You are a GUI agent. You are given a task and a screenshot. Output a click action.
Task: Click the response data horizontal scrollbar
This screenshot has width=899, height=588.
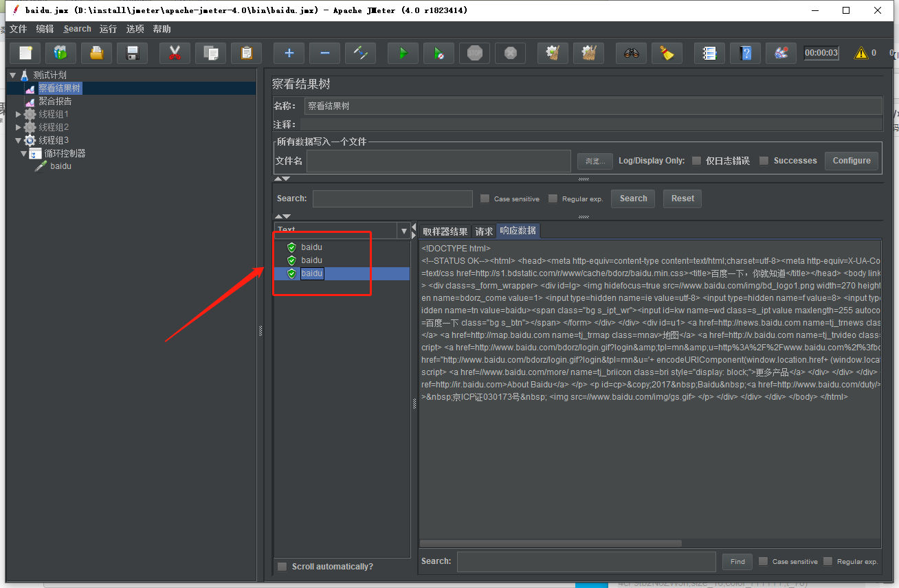click(551, 543)
